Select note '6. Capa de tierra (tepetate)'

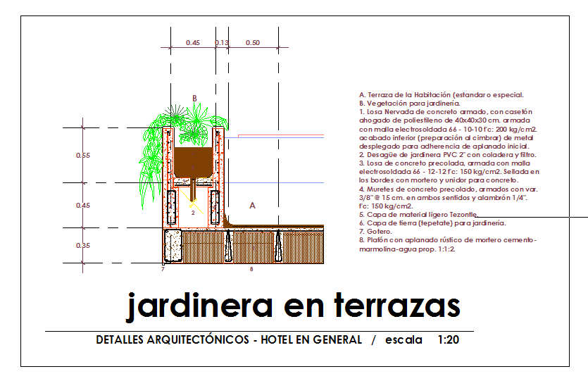pyautogui.click(x=432, y=223)
